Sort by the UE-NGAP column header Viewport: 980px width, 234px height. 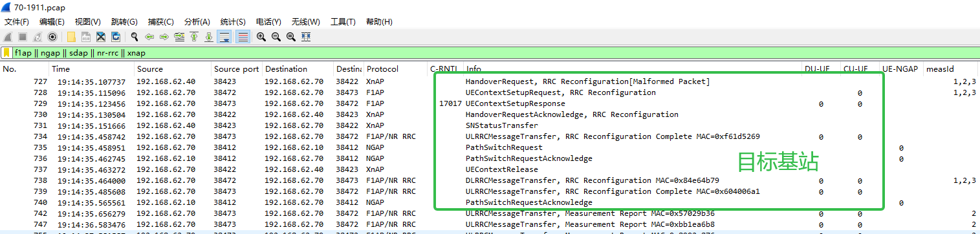coord(901,69)
